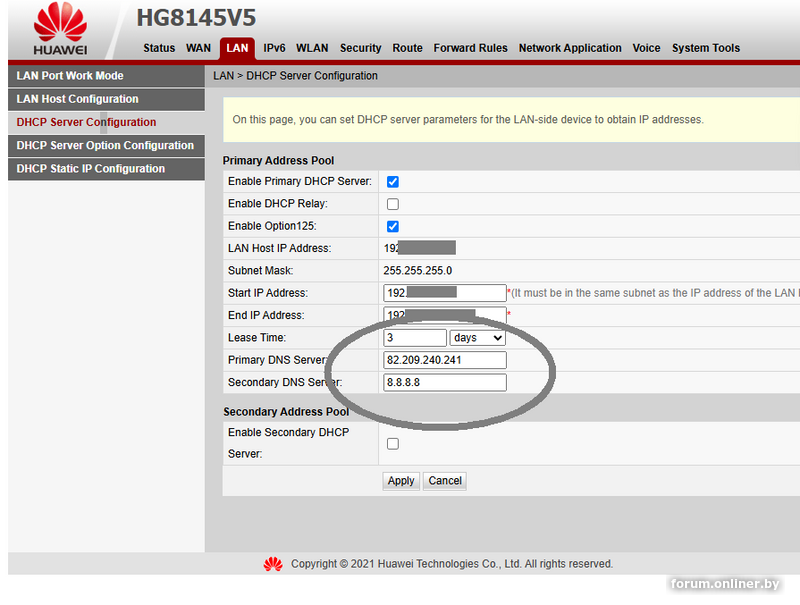The height and width of the screenshot is (605, 800).
Task: Click the Secondary Address Pool heading
Action: pyautogui.click(x=286, y=412)
